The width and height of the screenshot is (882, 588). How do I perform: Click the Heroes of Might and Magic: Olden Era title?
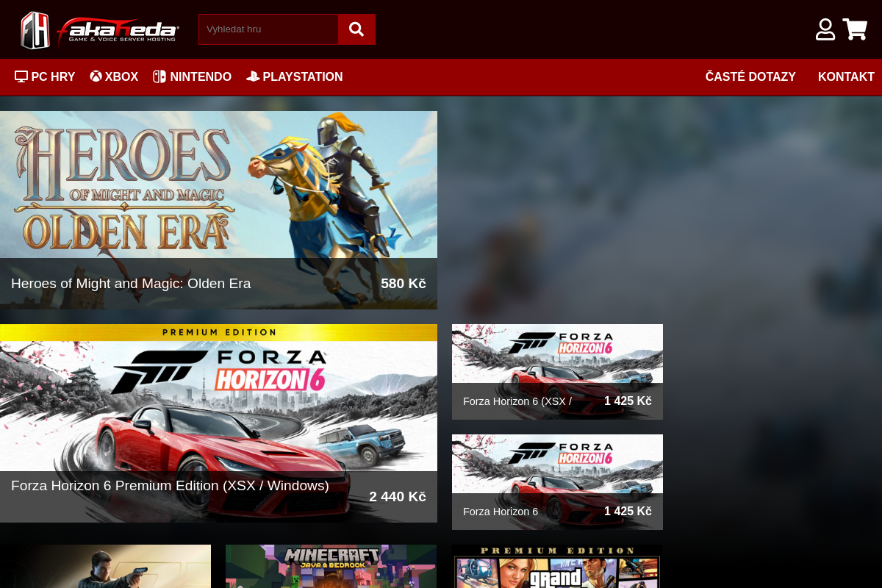coord(131,284)
